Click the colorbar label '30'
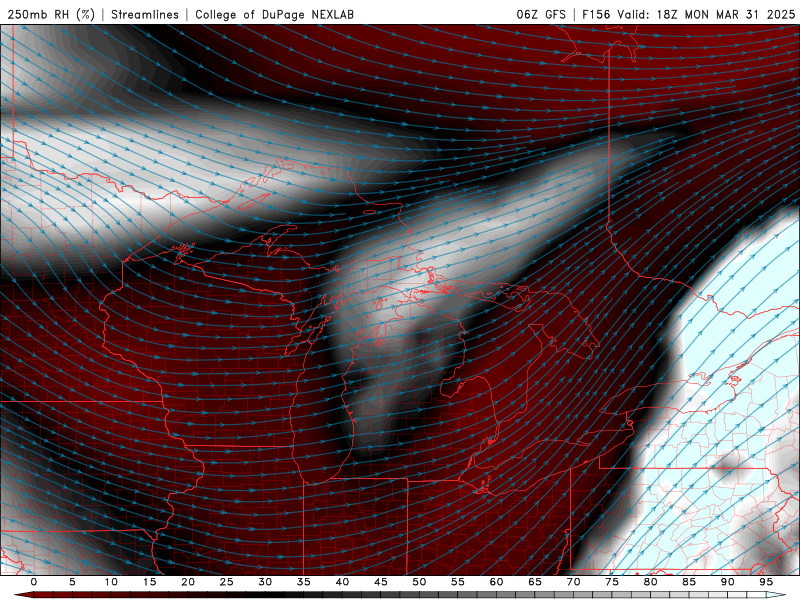Viewport: 800px width, 600px height. pos(265,582)
